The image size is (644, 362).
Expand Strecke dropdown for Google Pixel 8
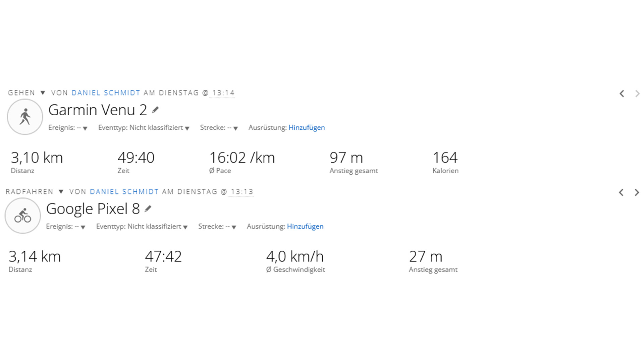(x=234, y=227)
